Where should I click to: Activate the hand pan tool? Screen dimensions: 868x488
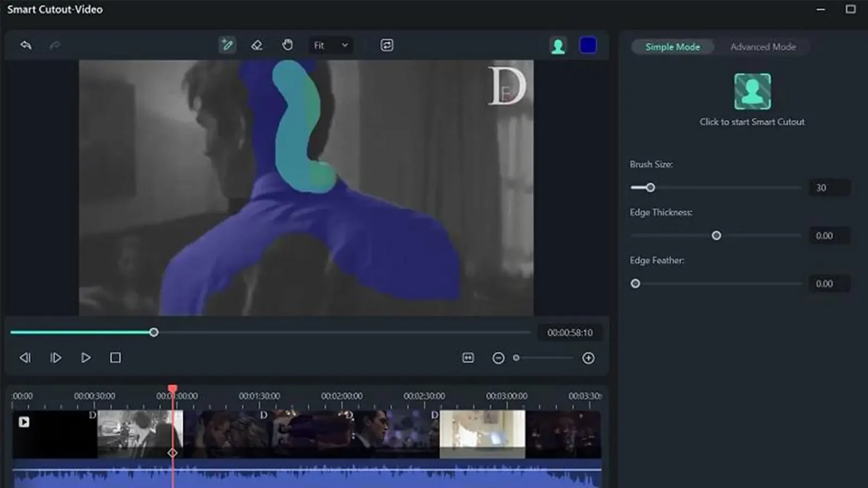point(287,45)
